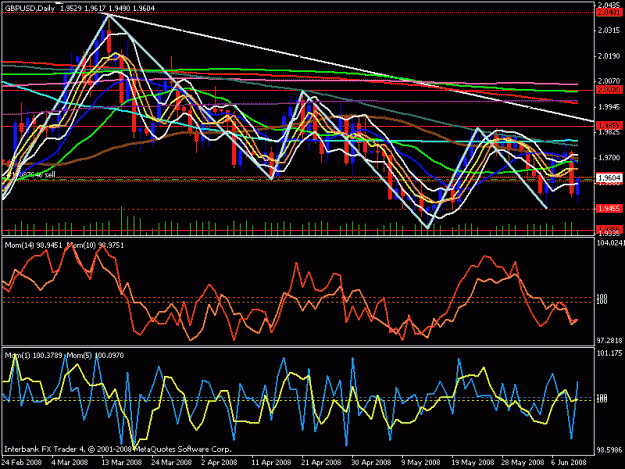Click the 24 Mar 2008 date label
The height and width of the screenshot is (469, 625).
coord(171,462)
